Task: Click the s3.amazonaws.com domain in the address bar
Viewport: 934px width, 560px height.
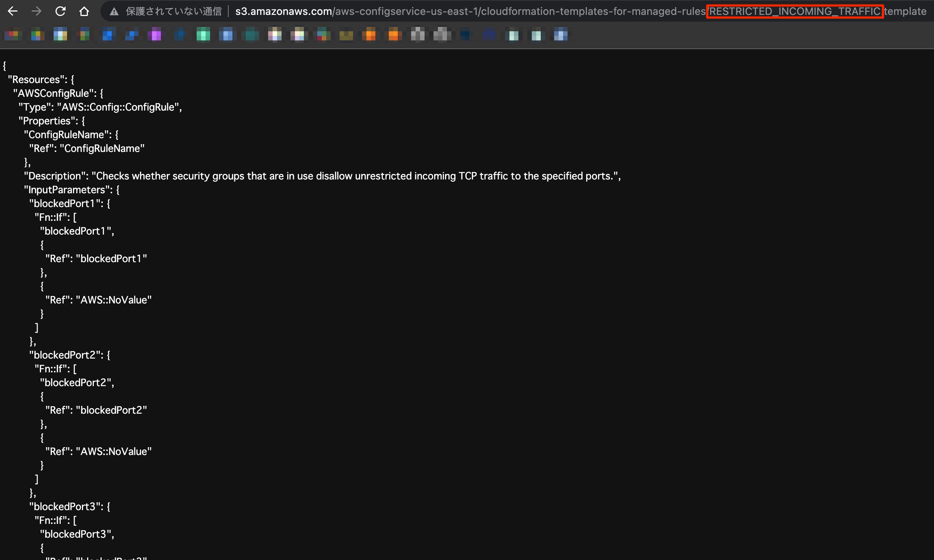Action: [282, 11]
